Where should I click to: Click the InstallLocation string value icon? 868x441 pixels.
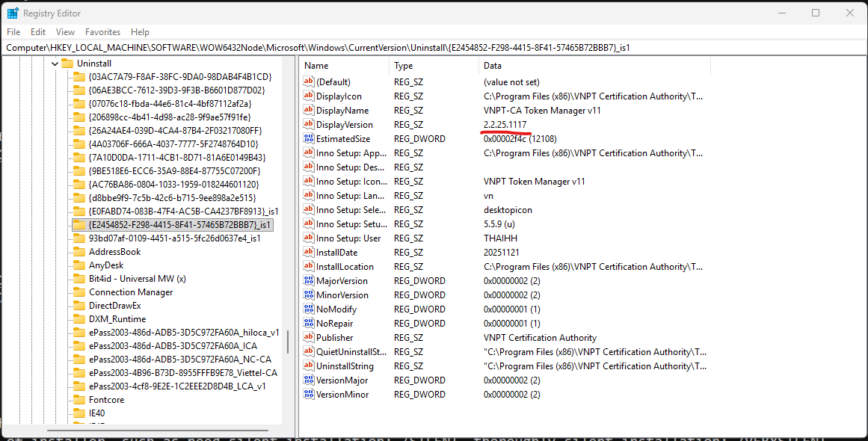[x=308, y=267]
